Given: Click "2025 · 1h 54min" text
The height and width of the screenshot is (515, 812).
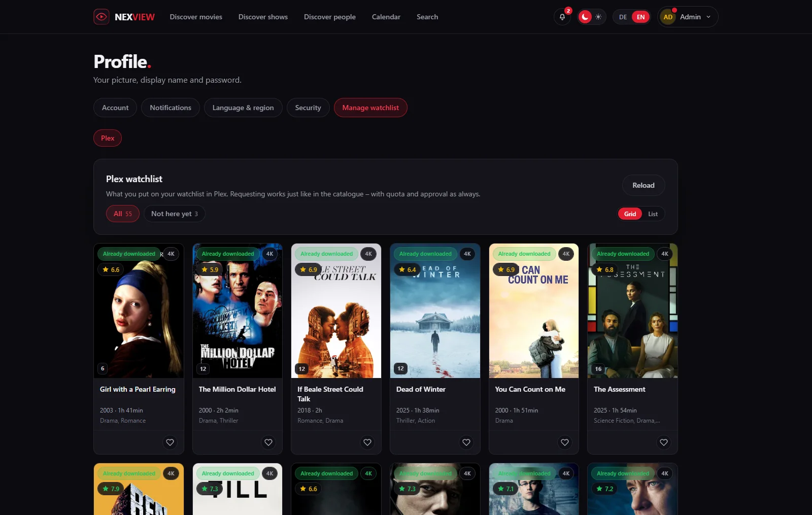Looking at the screenshot, I should tap(615, 410).
